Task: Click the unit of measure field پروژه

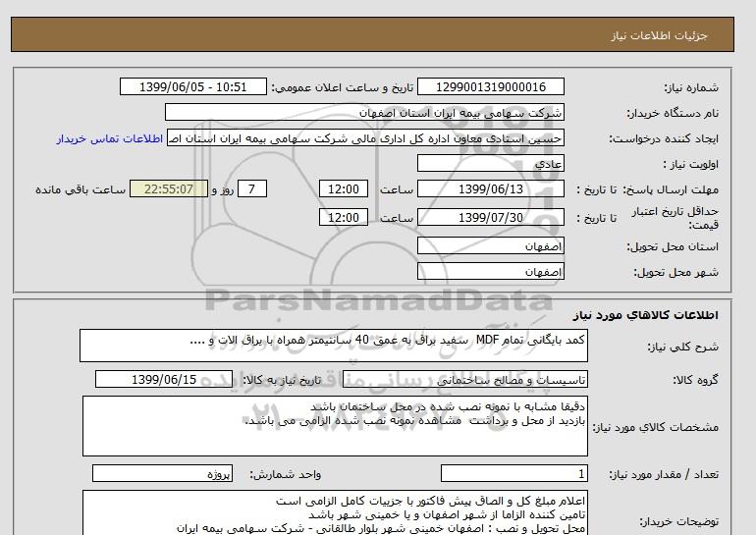Action: point(162,474)
